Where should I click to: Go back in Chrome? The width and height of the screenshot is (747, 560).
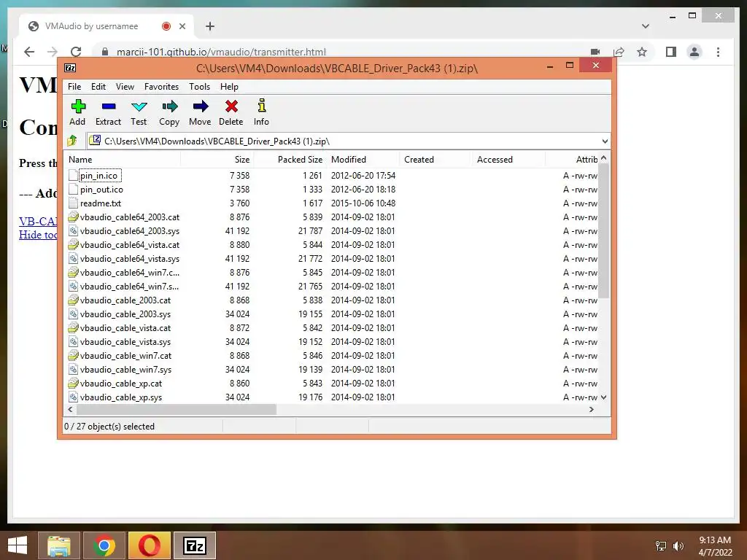(29, 52)
